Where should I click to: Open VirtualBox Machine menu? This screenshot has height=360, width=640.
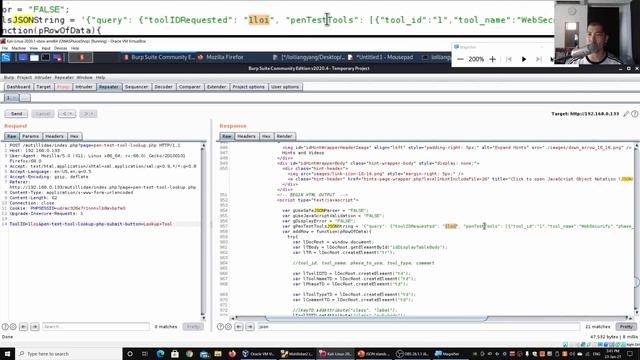[19, 48]
